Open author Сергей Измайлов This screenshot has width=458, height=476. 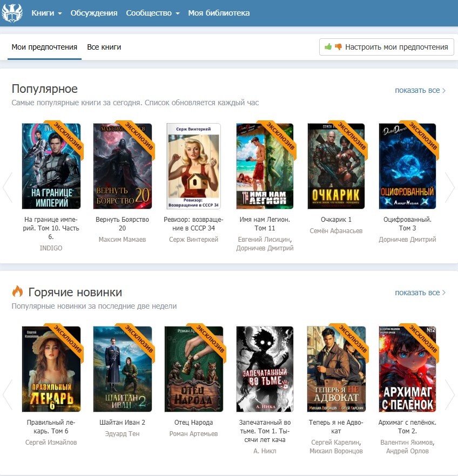[51, 443]
